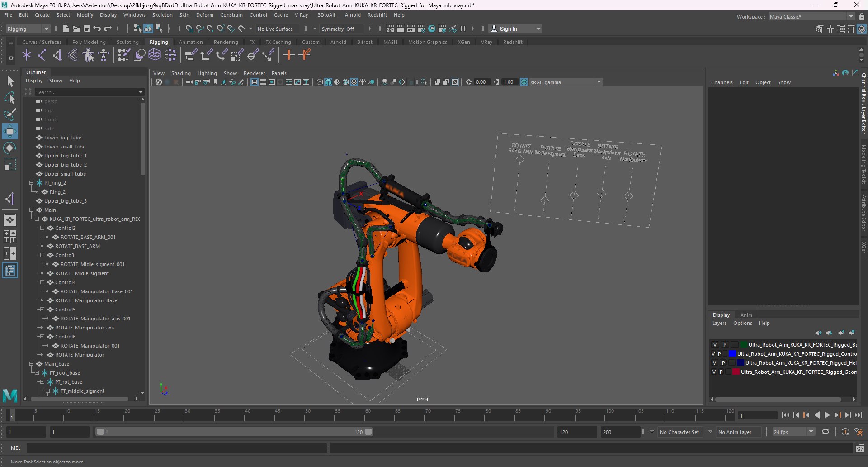The image size is (868, 467).
Task: Activate the Lasso select tool
Action: click(x=10, y=98)
